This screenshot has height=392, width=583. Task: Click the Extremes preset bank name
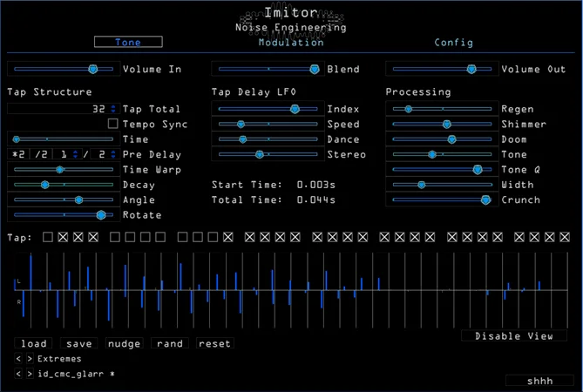tap(59, 359)
